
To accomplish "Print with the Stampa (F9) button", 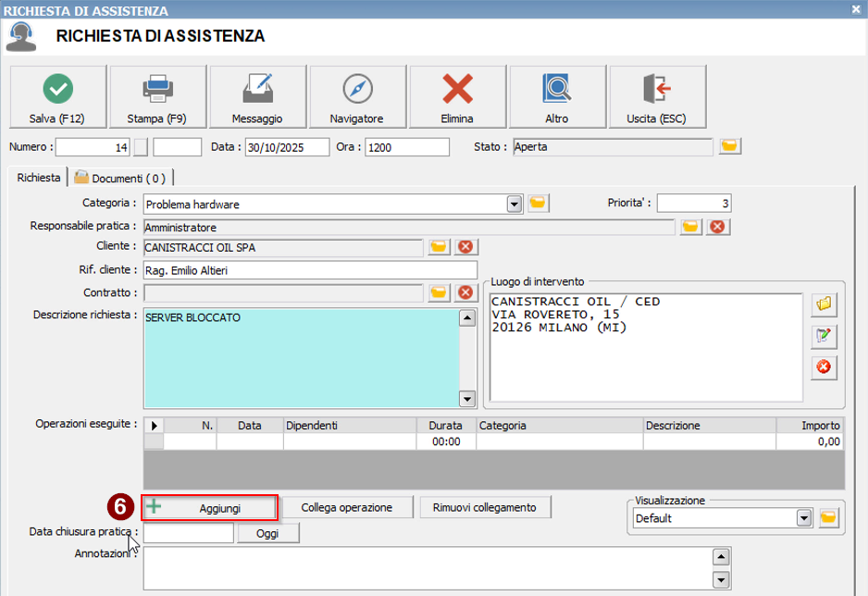I will click(157, 97).
